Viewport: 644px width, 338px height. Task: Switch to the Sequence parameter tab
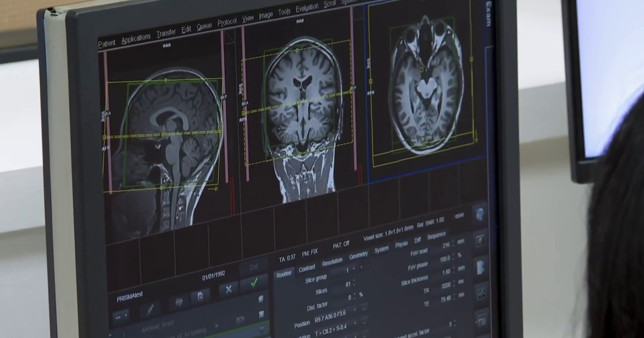[436, 236]
